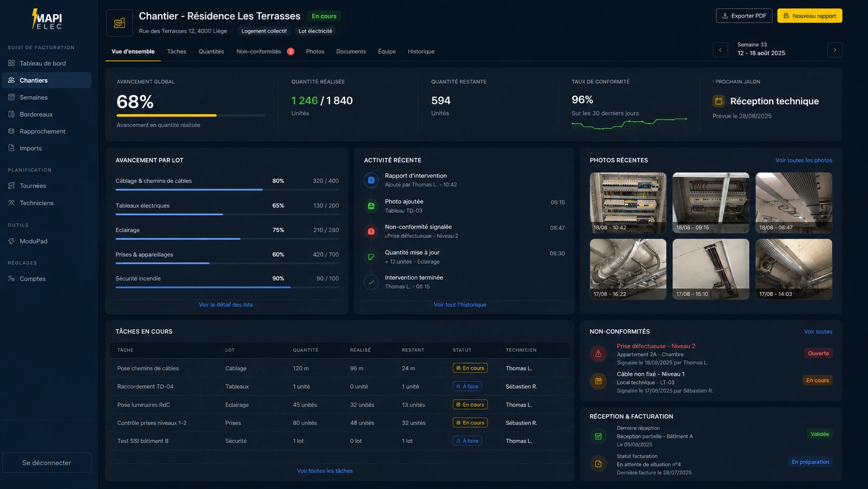Viewport: 868px width, 489px height.
Task: Click the Câble non fixé icon
Action: (598, 381)
